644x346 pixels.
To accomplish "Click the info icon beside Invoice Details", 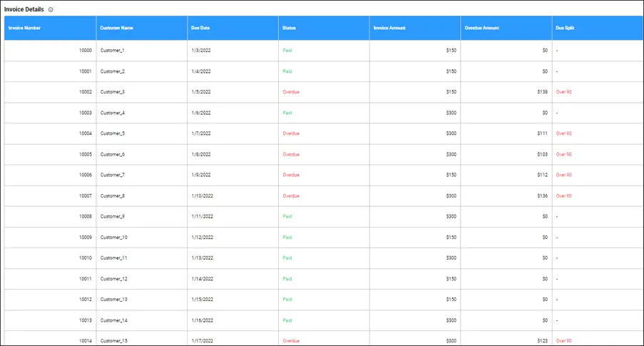I will [x=51, y=9].
